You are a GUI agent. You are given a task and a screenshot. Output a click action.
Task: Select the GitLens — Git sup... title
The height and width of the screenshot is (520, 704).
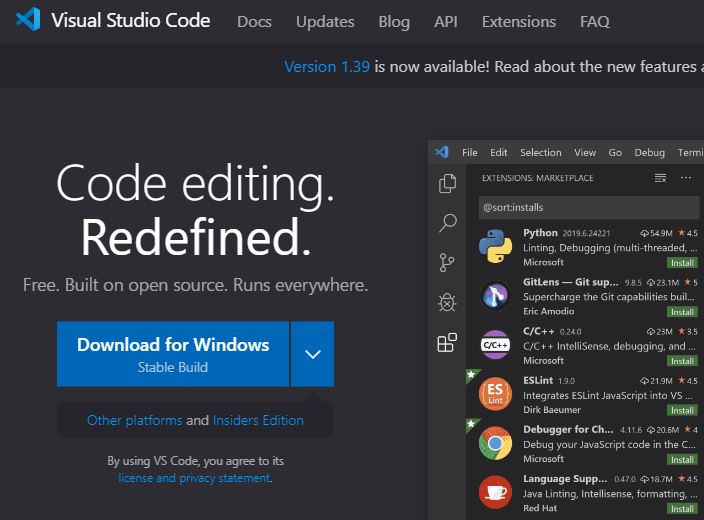pyautogui.click(x=571, y=282)
